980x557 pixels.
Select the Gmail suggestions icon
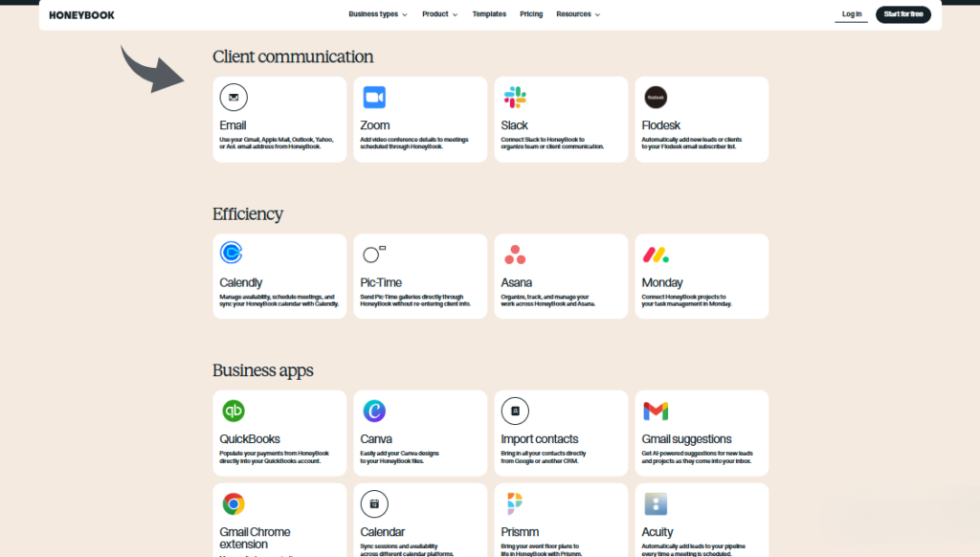pyautogui.click(x=656, y=411)
